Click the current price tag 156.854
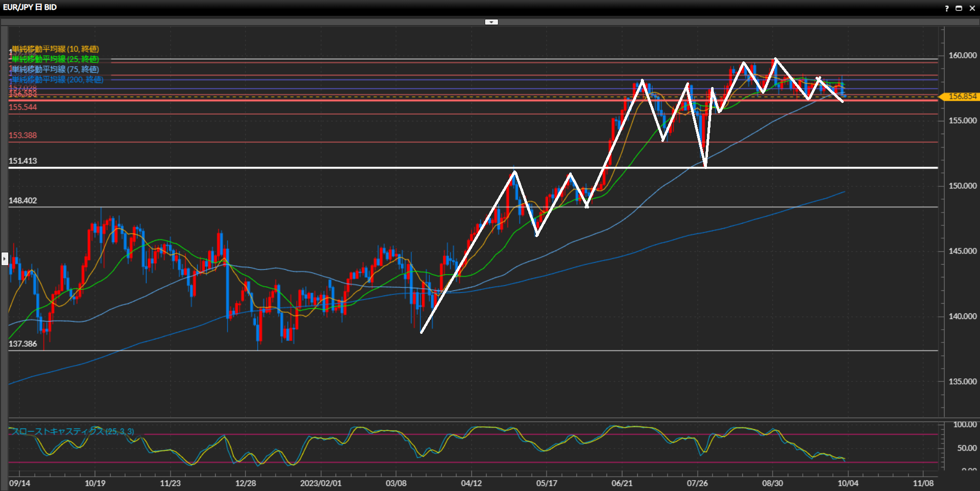 click(962, 96)
